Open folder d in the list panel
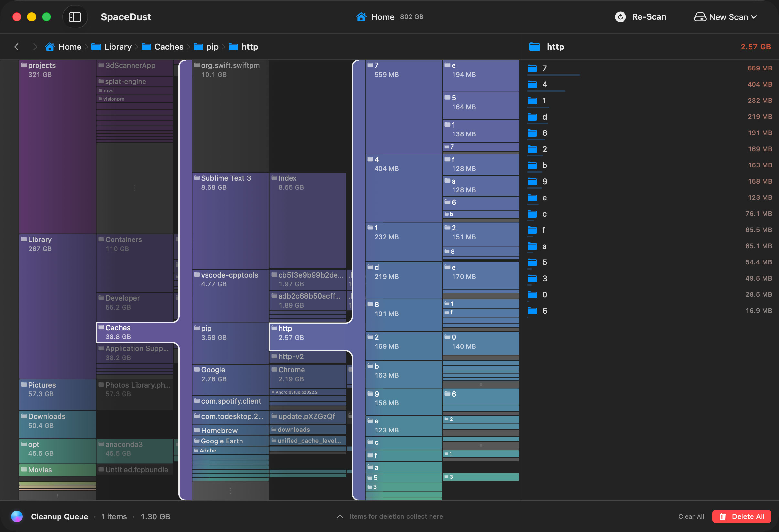 (649, 117)
